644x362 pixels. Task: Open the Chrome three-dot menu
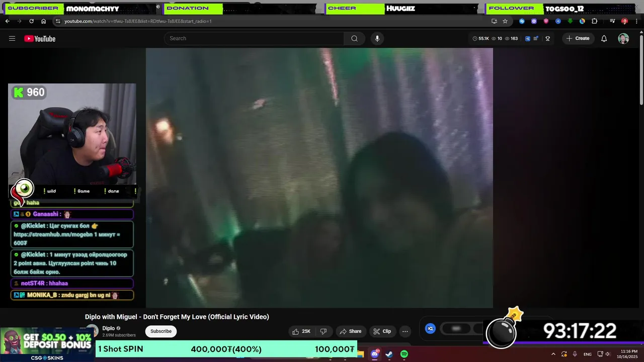pyautogui.click(x=636, y=21)
